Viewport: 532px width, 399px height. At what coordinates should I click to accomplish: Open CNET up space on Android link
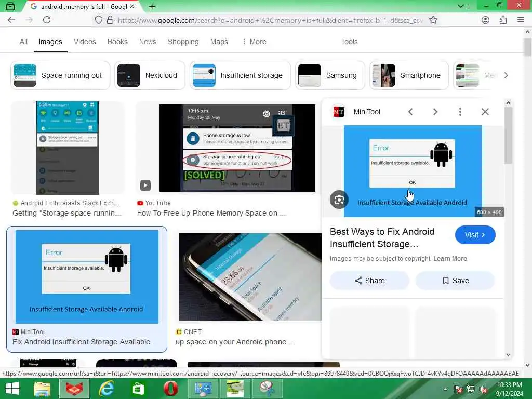(x=235, y=342)
